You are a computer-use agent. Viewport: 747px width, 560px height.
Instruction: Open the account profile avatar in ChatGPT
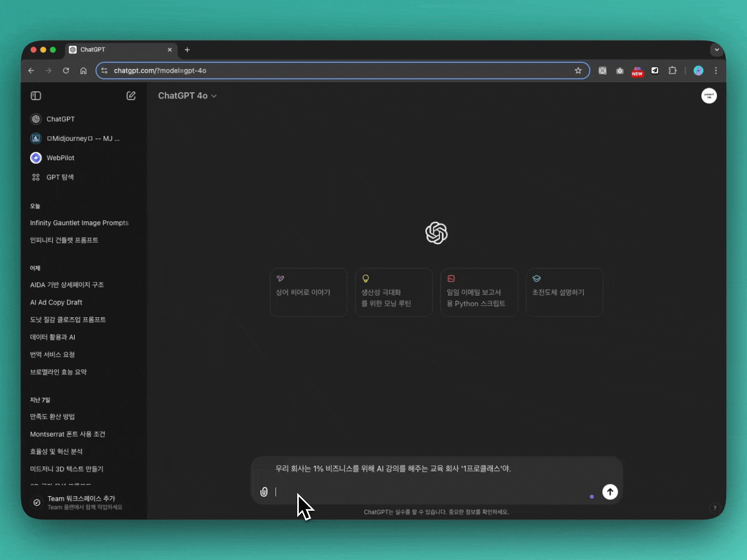click(709, 96)
